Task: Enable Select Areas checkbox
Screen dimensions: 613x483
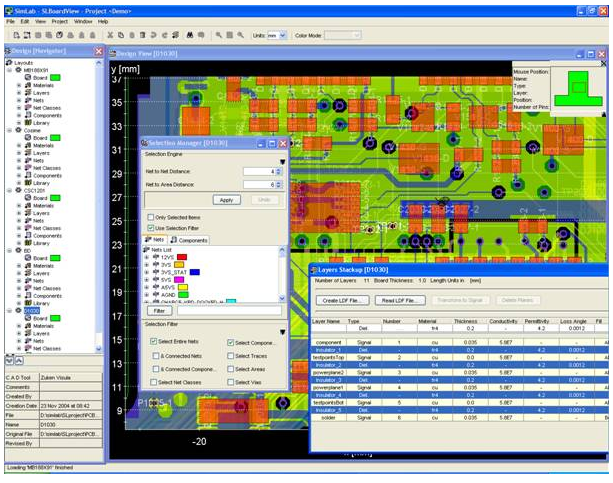Action: 231,369
